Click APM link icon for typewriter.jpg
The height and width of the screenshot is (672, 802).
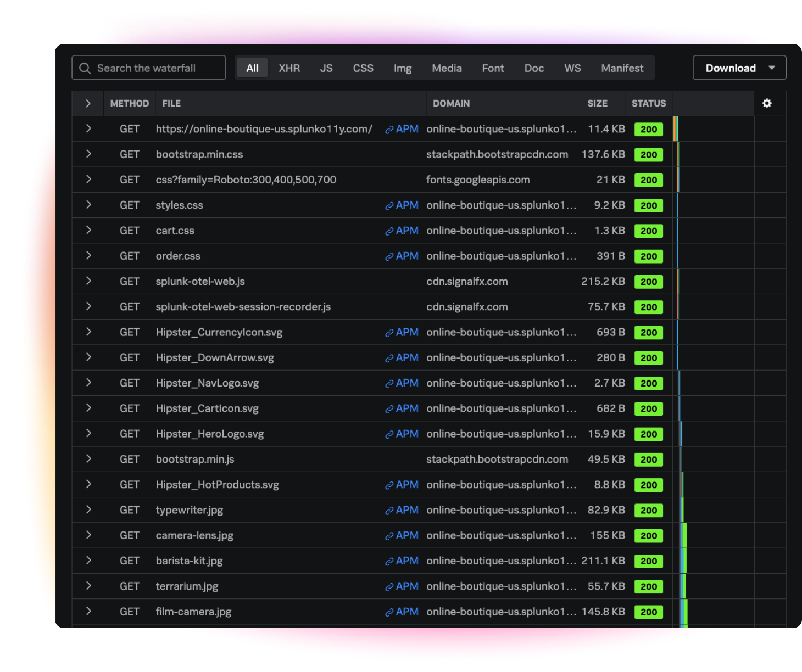[x=389, y=511]
